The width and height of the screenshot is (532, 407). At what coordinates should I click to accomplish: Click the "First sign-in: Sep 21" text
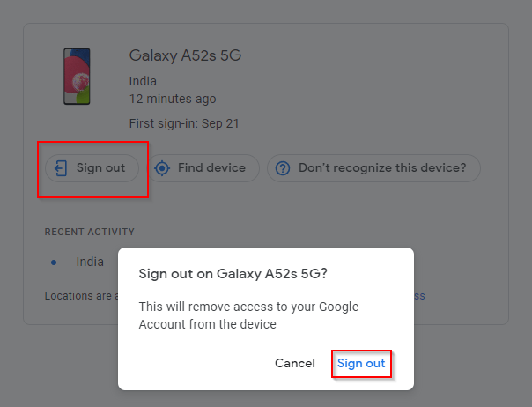pyautogui.click(x=184, y=124)
